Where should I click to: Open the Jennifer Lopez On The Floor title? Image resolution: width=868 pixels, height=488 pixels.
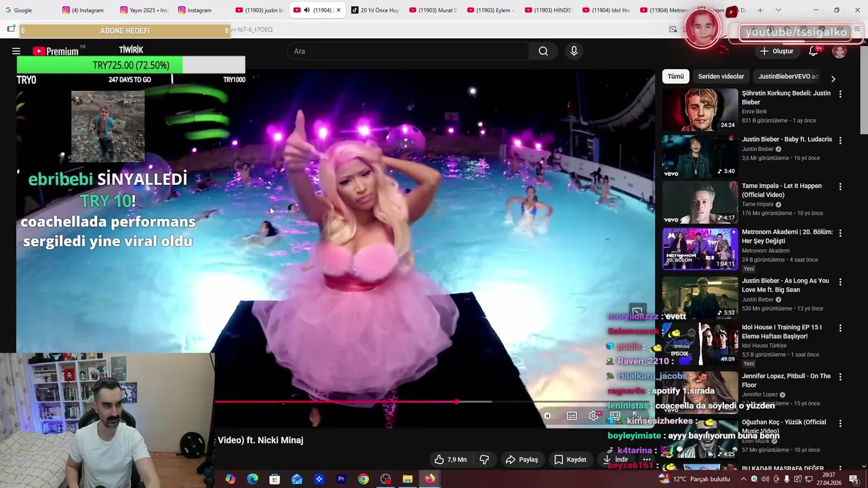point(786,380)
